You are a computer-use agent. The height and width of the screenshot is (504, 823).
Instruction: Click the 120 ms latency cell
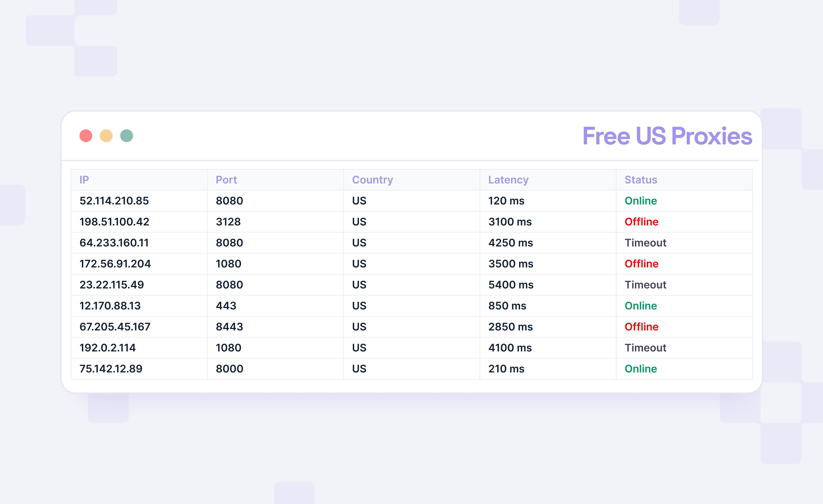[x=506, y=201]
